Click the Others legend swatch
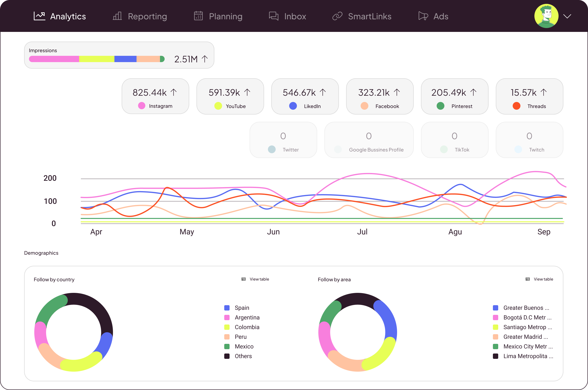Image resolution: width=588 pixels, height=390 pixels. click(x=227, y=356)
